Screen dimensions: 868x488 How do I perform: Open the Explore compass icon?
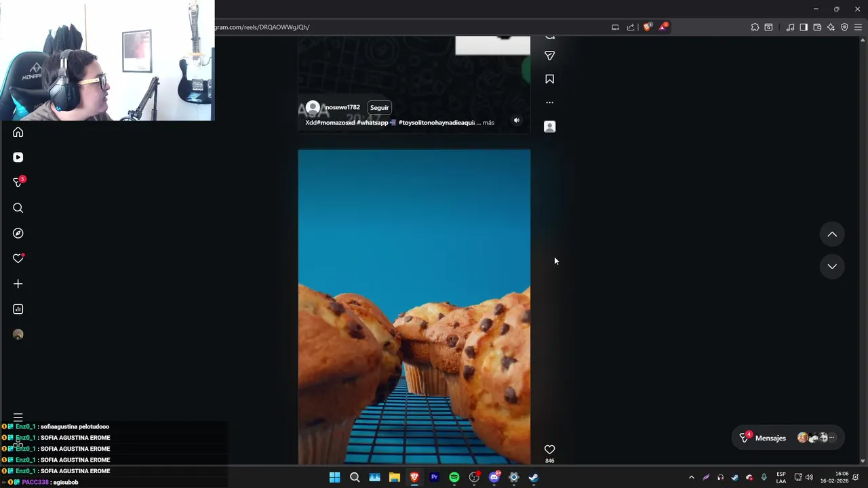(x=18, y=233)
